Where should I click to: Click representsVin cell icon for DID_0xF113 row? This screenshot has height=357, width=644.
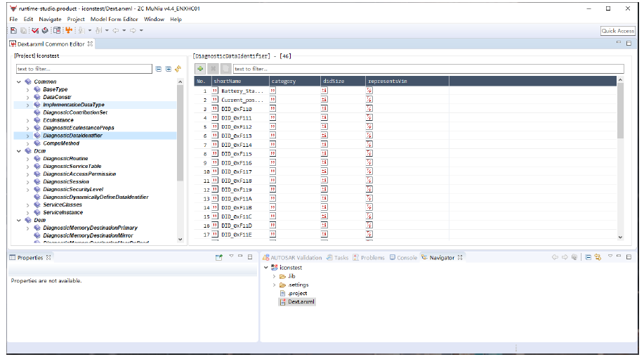369,136
